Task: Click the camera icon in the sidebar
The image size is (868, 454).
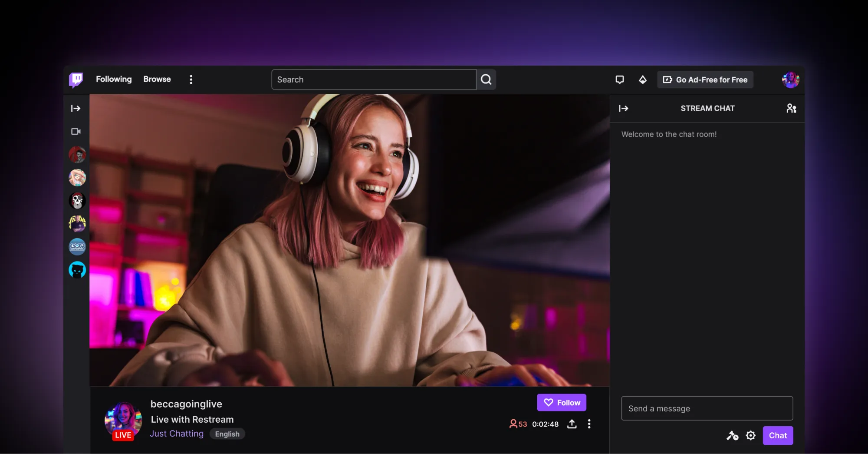Action: (x=76, y=132)
